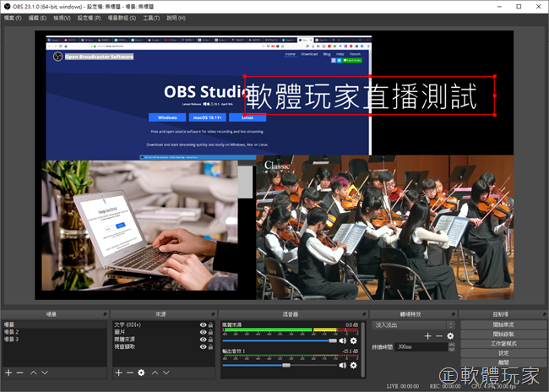The image size is (549, 392).
Task: Click the 開始串流 button
Action: pyautogui.click(x=503, y=324)
